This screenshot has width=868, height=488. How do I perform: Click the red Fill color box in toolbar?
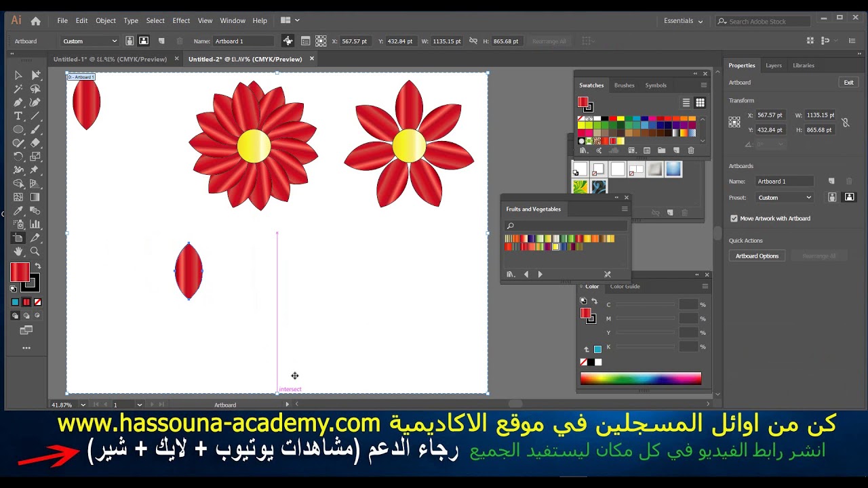click(20, 272)
